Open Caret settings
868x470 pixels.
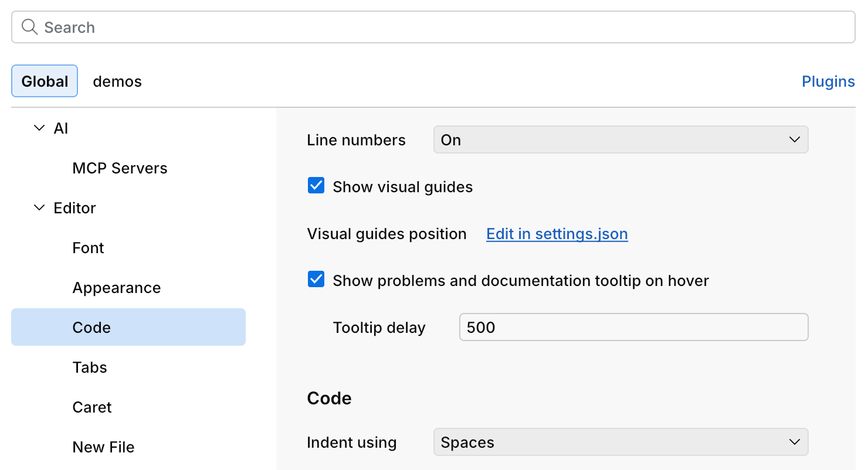(91, 407)
